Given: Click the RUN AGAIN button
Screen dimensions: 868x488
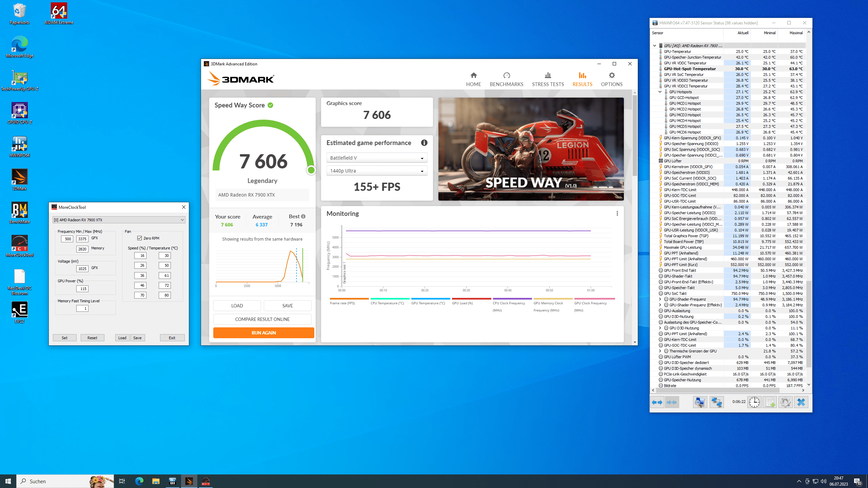Looking at the screenshot, I should pyautogui.click(x=263, y=333).
